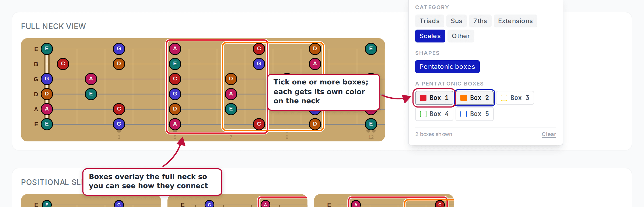Click the SHAPES section label
Screen dimensions: 644x207
tap(427, 53)
